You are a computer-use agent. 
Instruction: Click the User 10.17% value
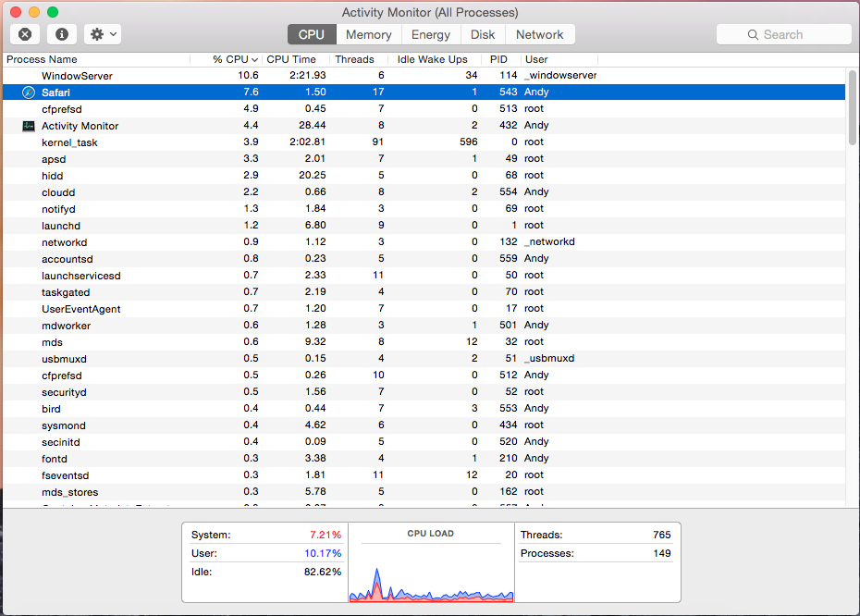coord(323,553)
